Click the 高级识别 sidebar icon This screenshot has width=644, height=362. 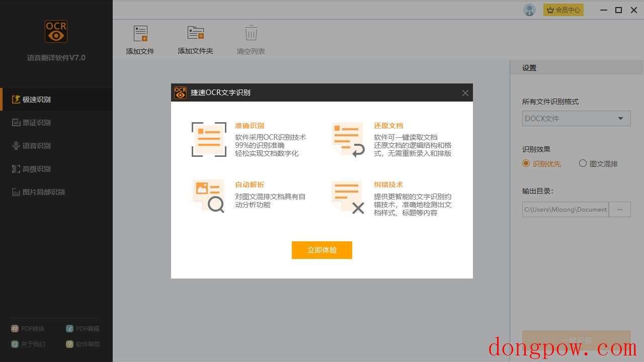[x=16, y=169]
